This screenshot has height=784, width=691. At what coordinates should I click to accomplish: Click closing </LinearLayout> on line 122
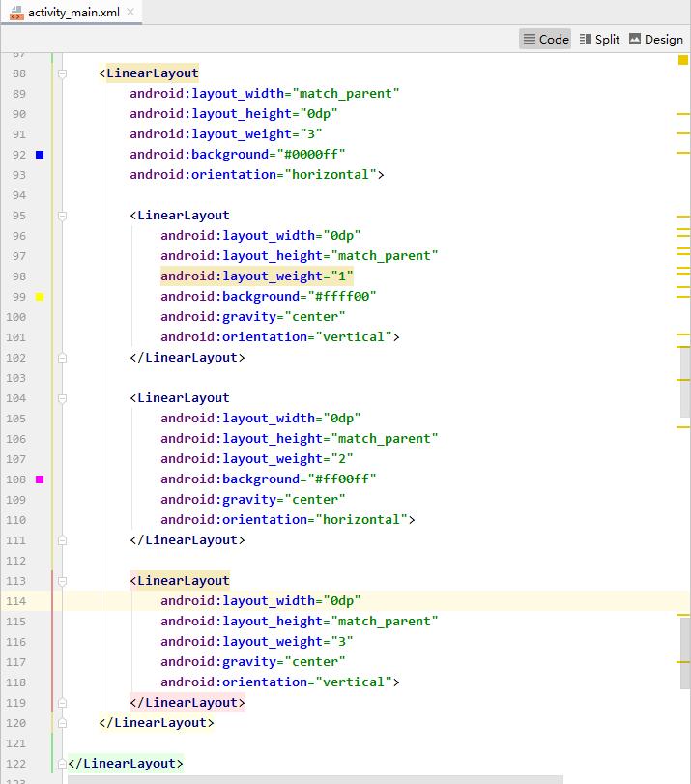click(126, 764)
